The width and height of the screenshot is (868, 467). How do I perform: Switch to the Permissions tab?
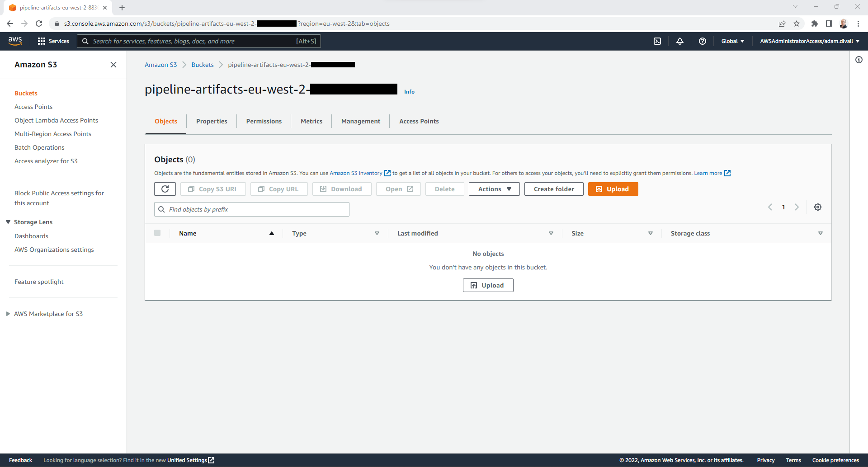click(264, 121)
